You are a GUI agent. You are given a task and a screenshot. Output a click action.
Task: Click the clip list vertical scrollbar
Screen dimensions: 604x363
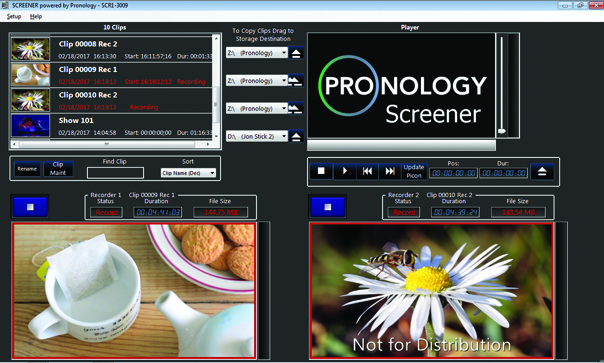tap(216, 87)
